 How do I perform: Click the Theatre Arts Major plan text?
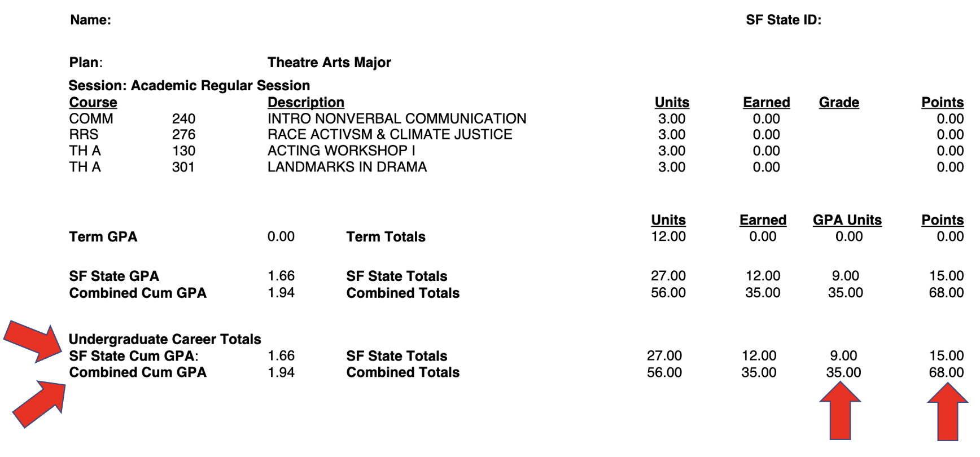point(329,63)
